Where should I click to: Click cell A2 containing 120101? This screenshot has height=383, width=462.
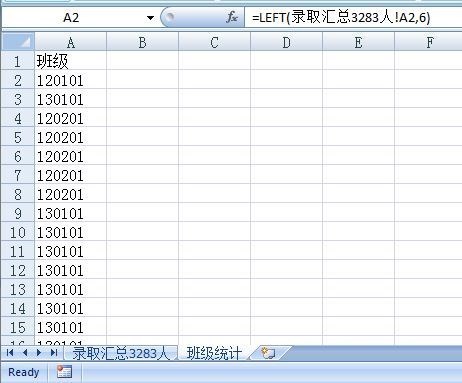point(70,80)
